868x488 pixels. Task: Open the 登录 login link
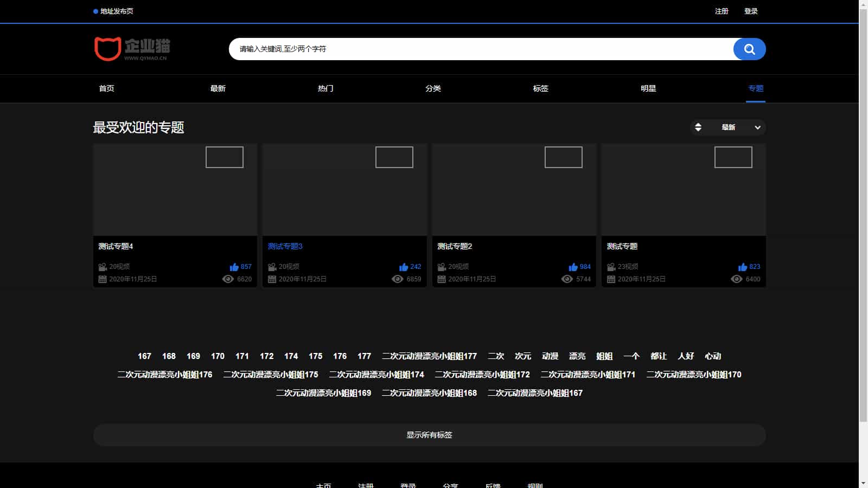pos(751,11)
